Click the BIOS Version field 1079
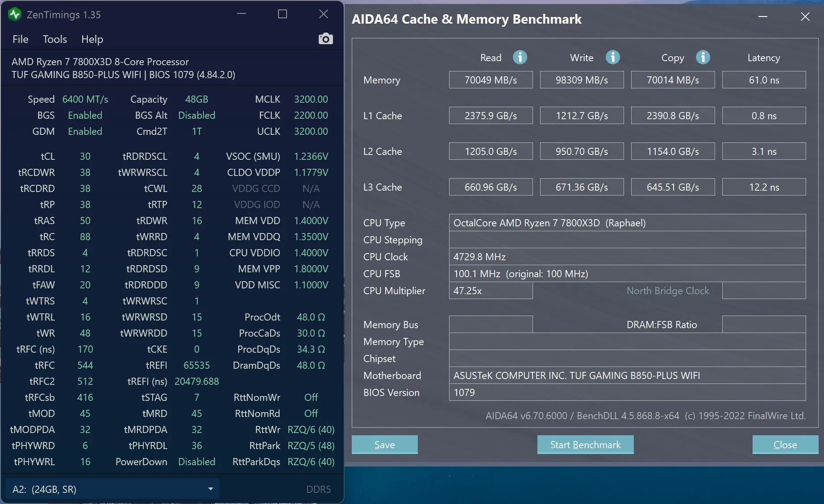The width and height of the screenshot is (824, 504). click(x=628, y=392)
